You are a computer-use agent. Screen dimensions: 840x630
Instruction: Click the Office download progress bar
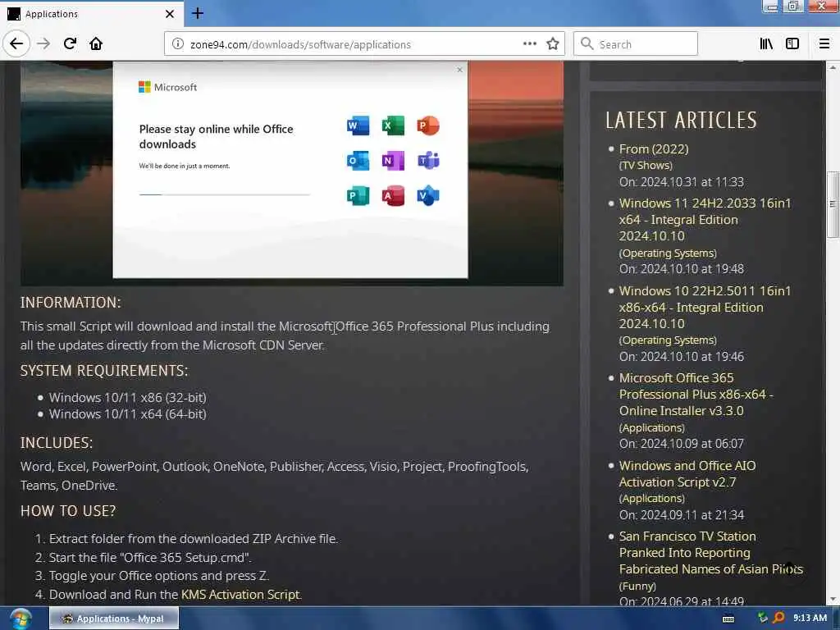pos(225,194)
